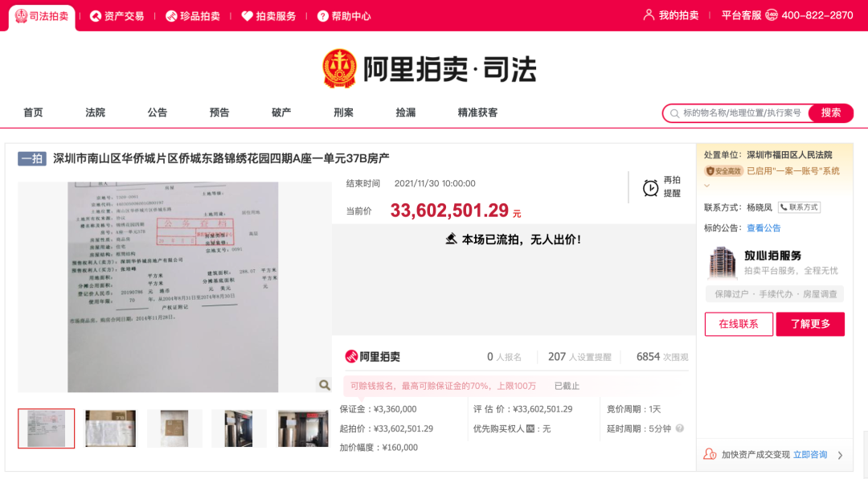868x479 pixels.
Task: Open 拍卖服务 in top bar
Action: (268, 16)
